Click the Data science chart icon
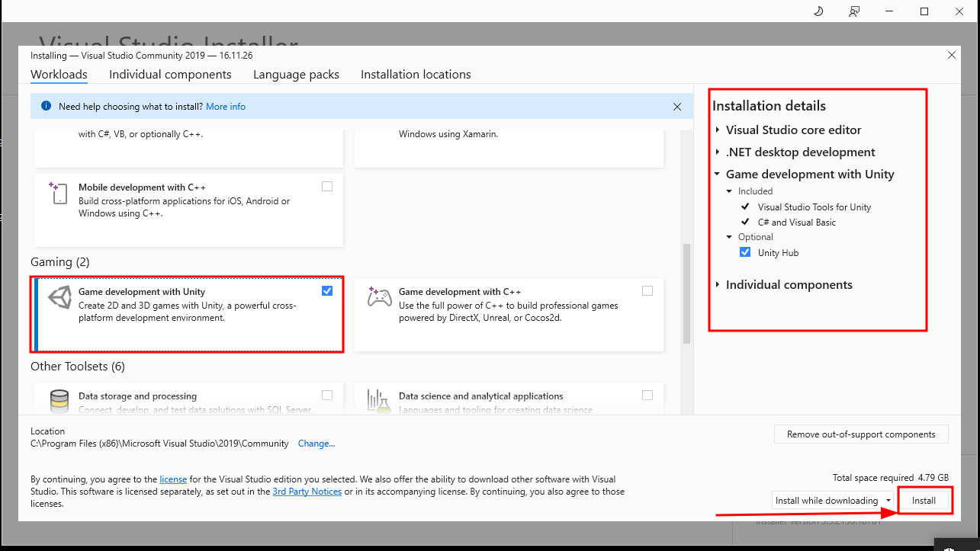The height and width of the screenshot is (551, 980). pos(379,401)
